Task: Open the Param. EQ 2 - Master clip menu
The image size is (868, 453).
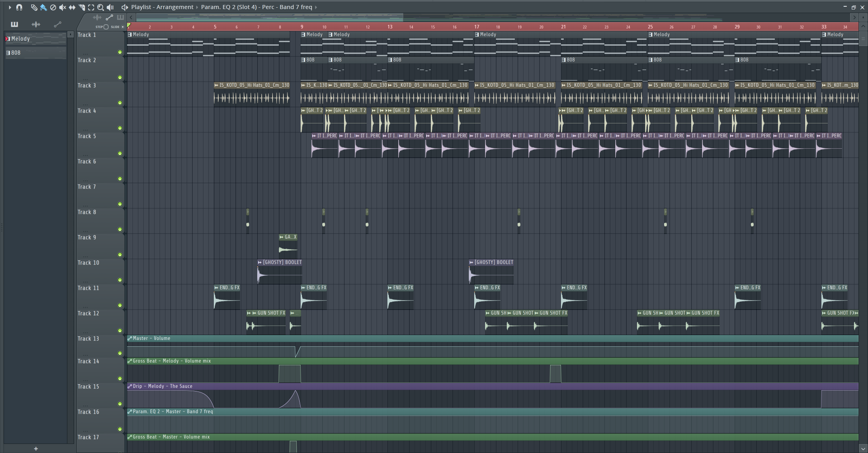Action: 130,411
